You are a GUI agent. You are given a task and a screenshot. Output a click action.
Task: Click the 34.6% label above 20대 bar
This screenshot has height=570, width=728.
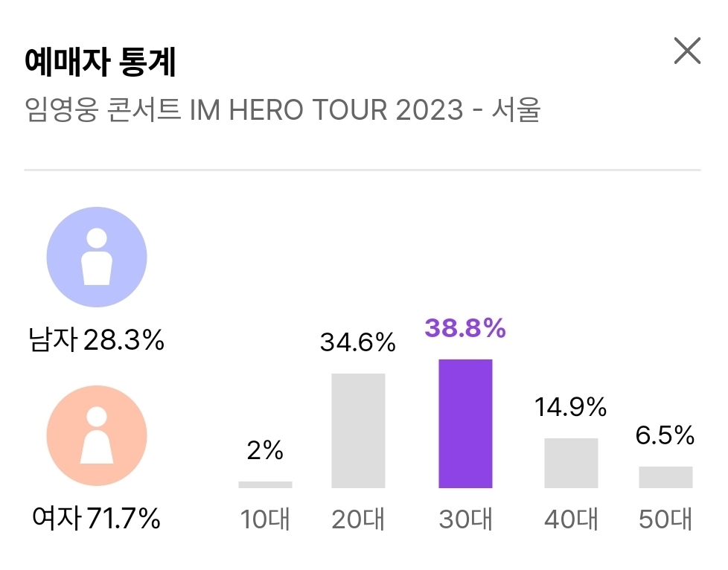click(359, 342)
